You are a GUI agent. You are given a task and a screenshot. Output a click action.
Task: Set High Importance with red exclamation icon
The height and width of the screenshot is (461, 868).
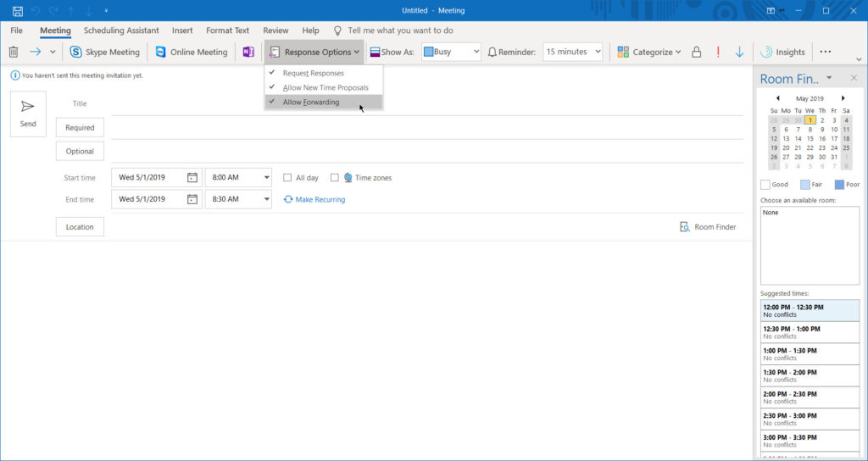(x=718, y=52)
